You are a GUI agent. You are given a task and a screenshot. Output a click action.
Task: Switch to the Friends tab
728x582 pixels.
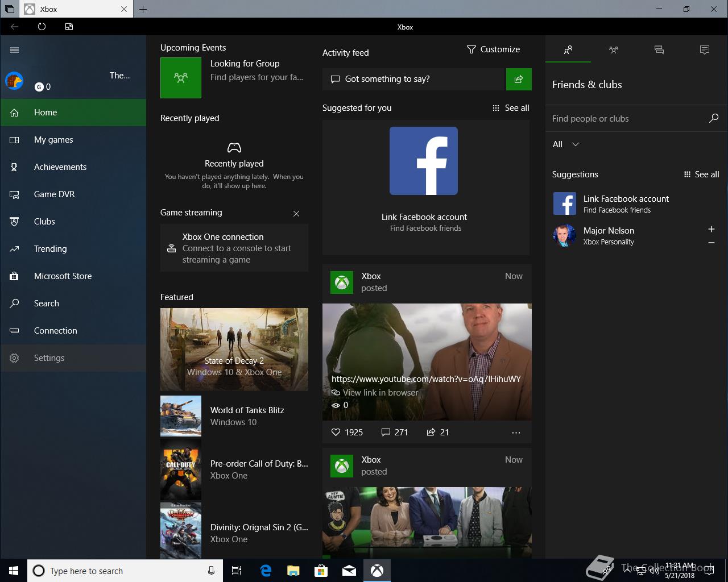click(x=568, y=50)
